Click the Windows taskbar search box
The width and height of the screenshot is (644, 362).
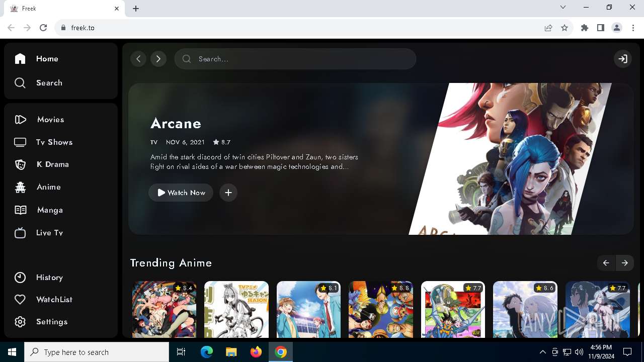pos(97,352)
